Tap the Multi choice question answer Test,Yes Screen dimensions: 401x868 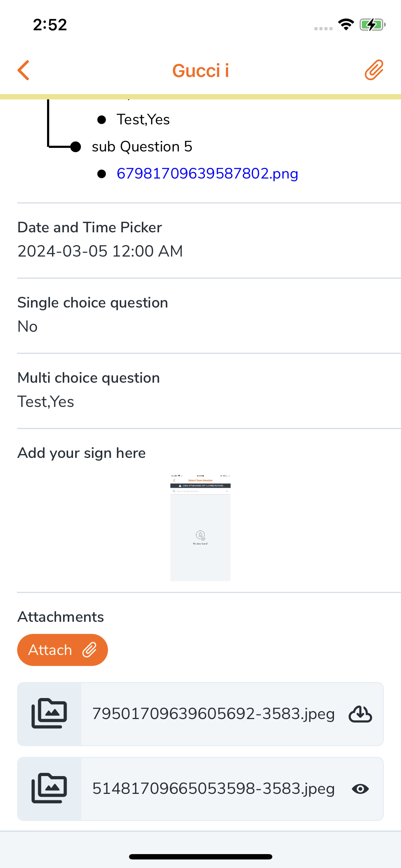click(x=46, y=402)
